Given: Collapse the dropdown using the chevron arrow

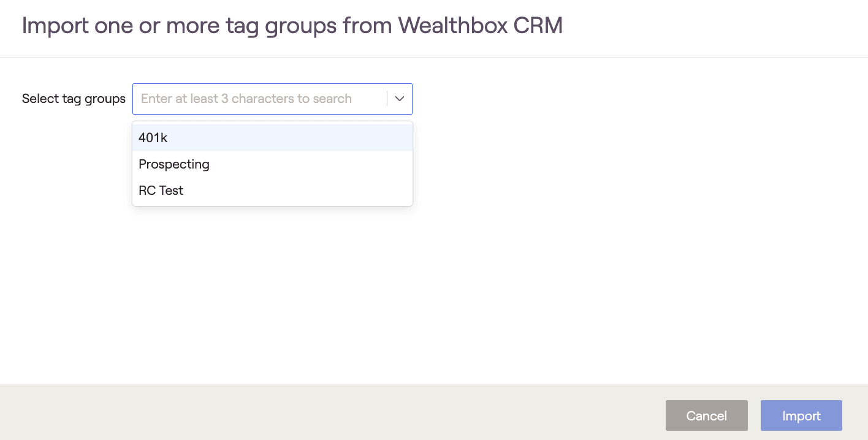Looking at the screenshot, I should click(x=400, y=99).
